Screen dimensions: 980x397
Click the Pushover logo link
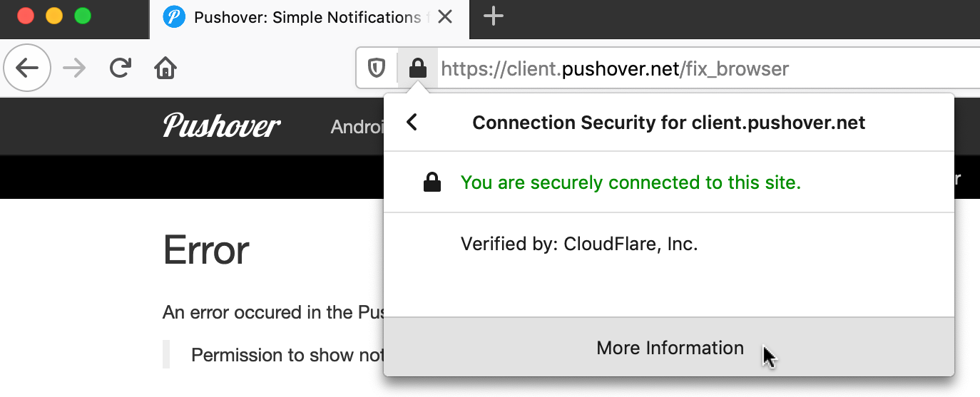click(222, 126)
